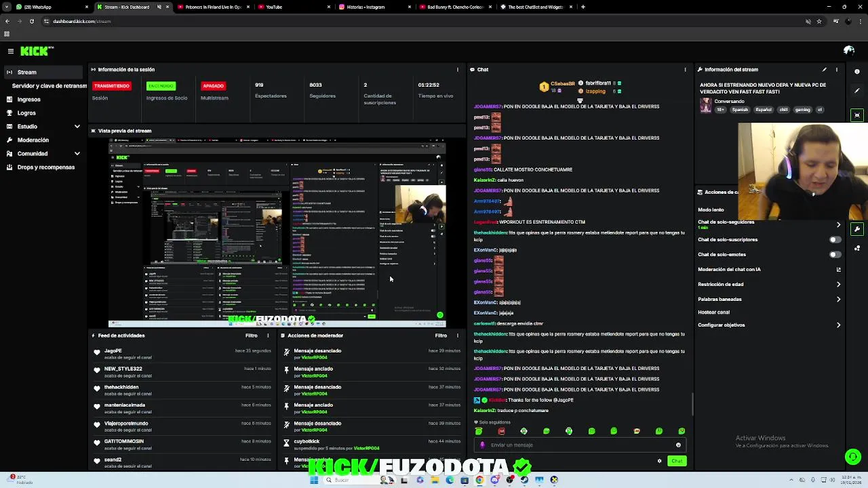
Task: Insert the first green emote in the quick row
Action: [479, 431]
